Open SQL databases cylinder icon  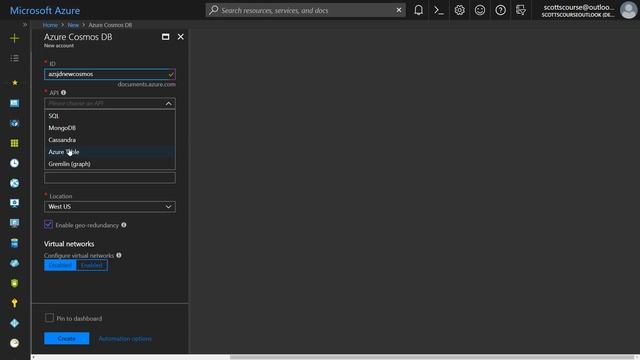[14, 243]
